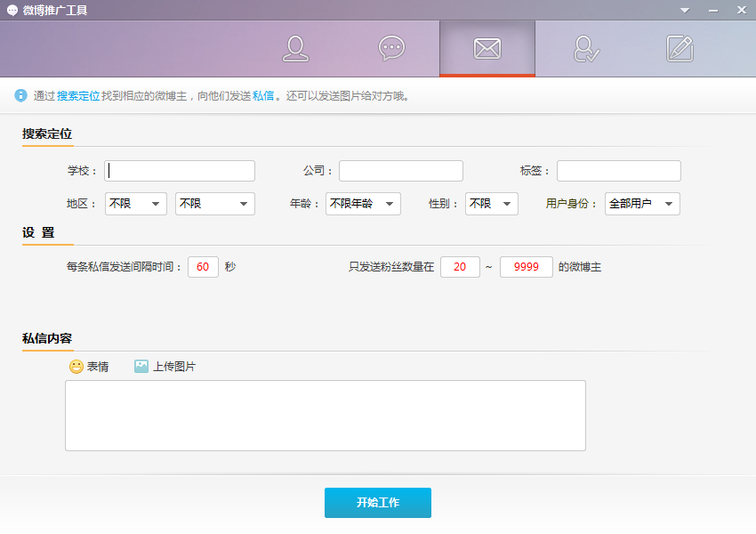The height and width of the screenshot is (534, 756).
Task: Click the 开始工作 button
Action: pos(378,503)
